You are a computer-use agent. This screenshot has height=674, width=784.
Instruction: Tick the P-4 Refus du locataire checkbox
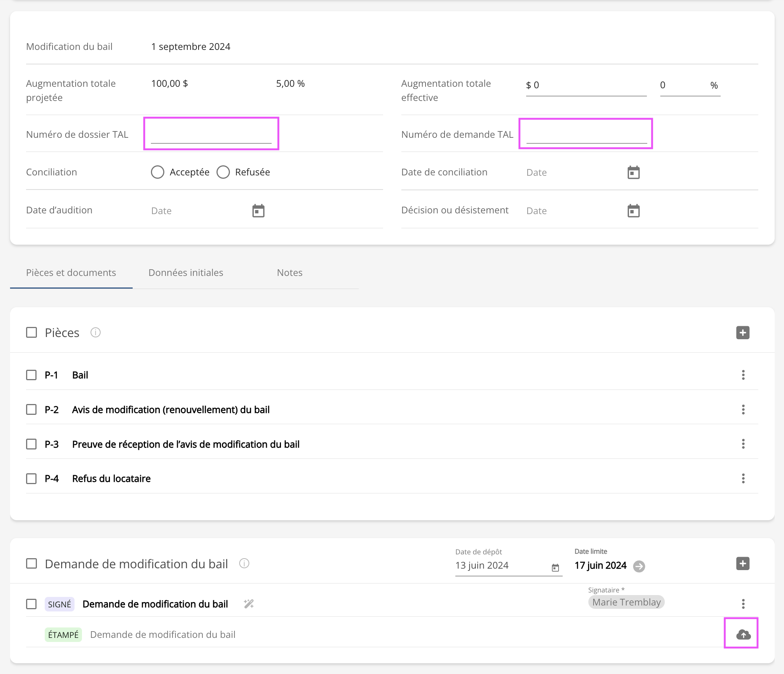point(31,479)
